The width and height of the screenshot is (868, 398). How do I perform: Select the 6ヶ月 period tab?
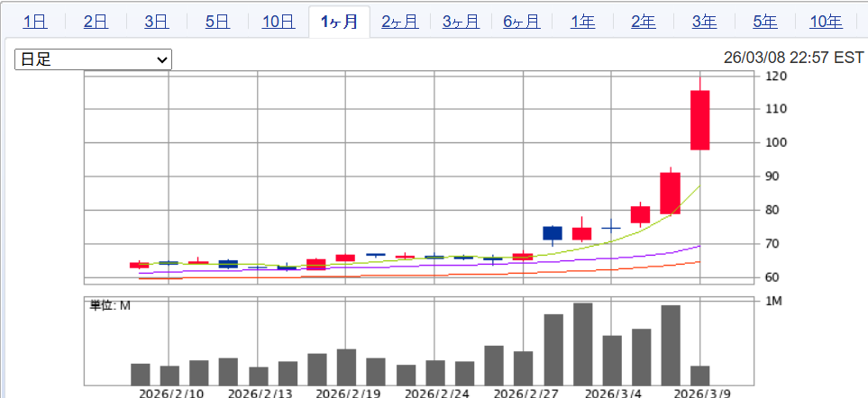tap(521, 22)
